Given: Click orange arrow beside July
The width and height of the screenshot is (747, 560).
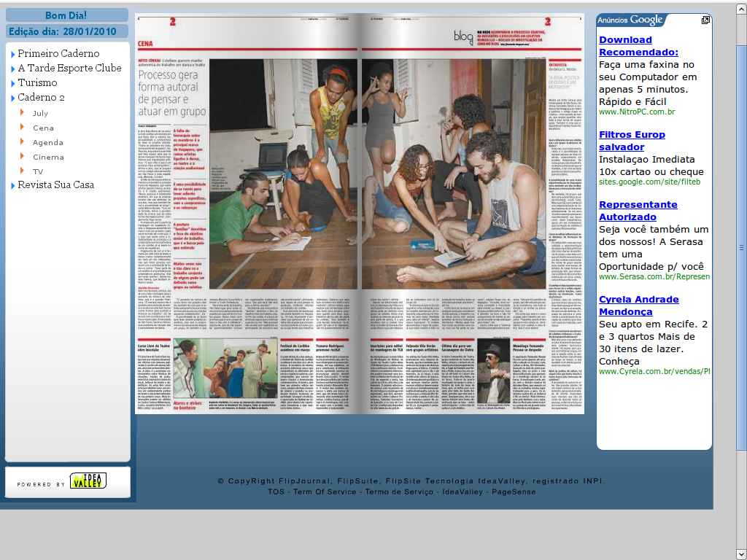Looking at the screenshot, I should coord(23,112).
